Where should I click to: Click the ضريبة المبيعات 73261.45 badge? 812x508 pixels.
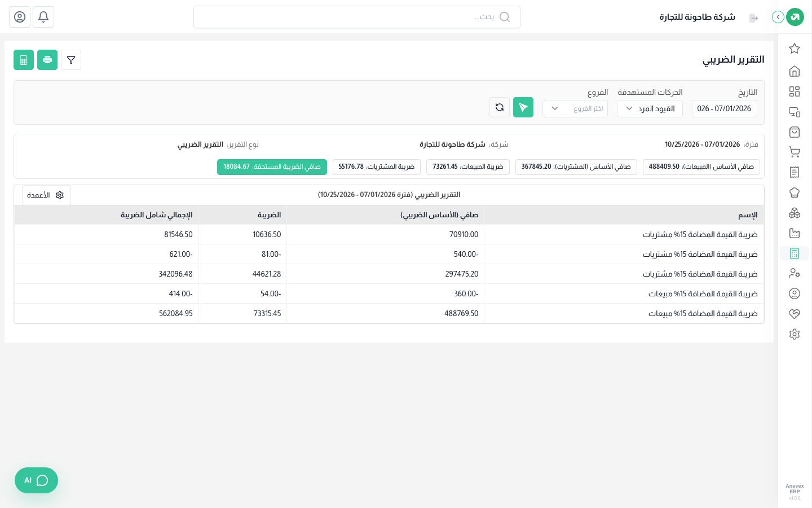point(468,167)
